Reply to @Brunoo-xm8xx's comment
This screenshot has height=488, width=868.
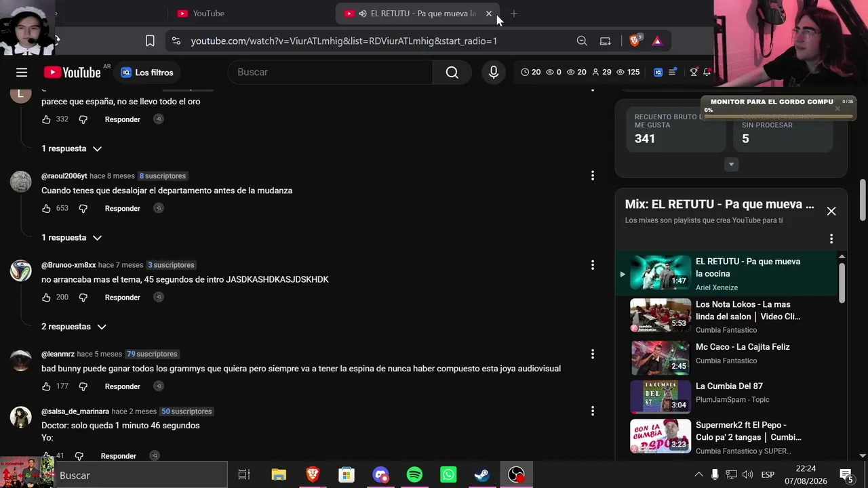pyautogui.click(x=122, y=297)
